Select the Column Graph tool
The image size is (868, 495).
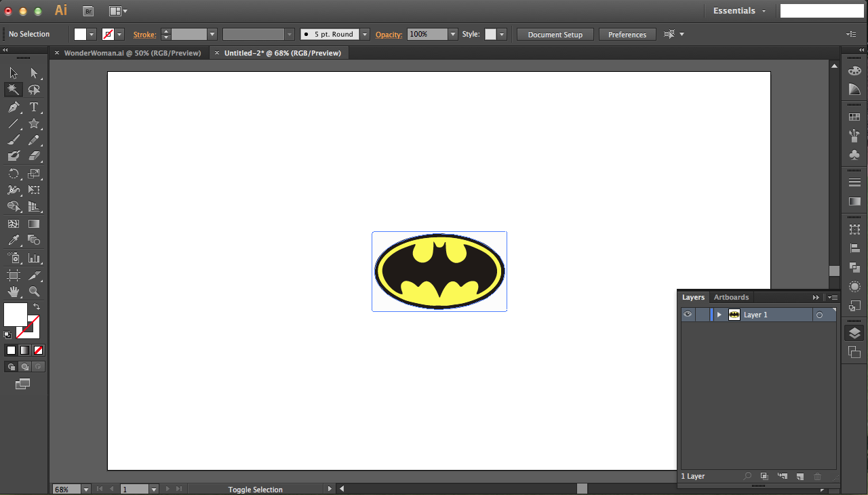click(x=34, y=258)
